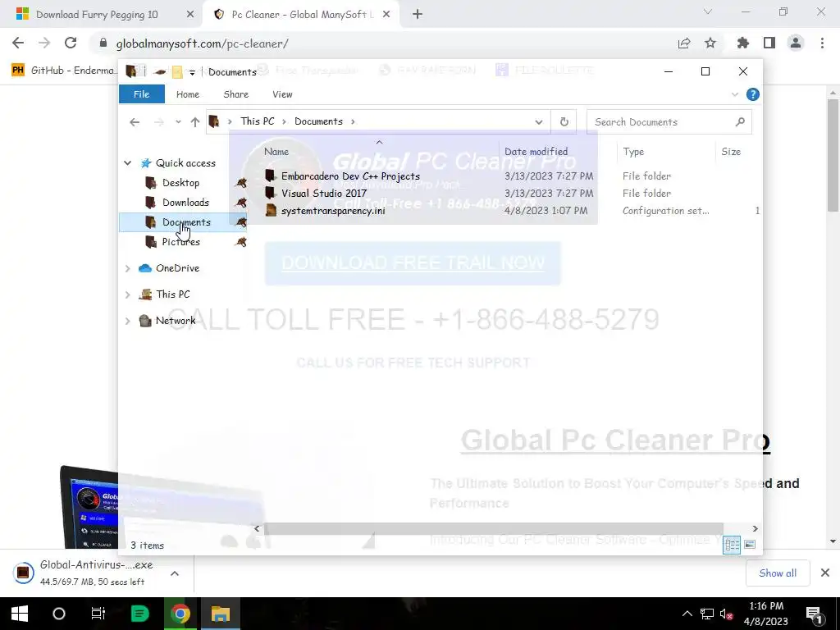Select Pictures in Quick access
Screen dimensions: 840x630
point(182,242)
